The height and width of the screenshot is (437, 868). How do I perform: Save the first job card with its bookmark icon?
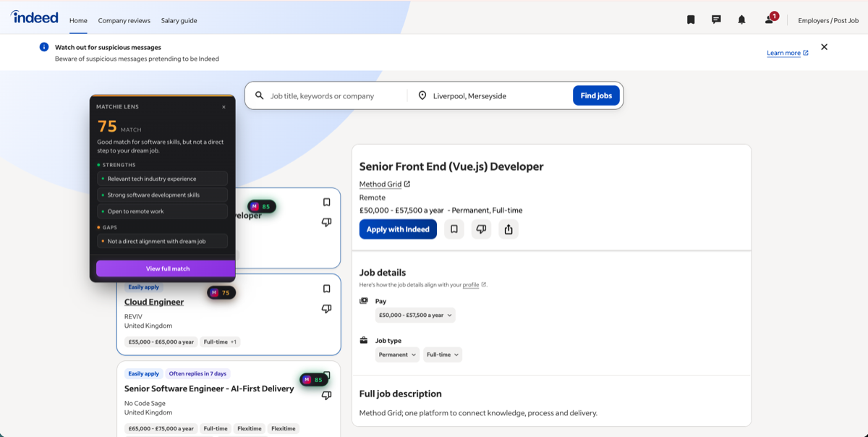click(x=326, y=203)
